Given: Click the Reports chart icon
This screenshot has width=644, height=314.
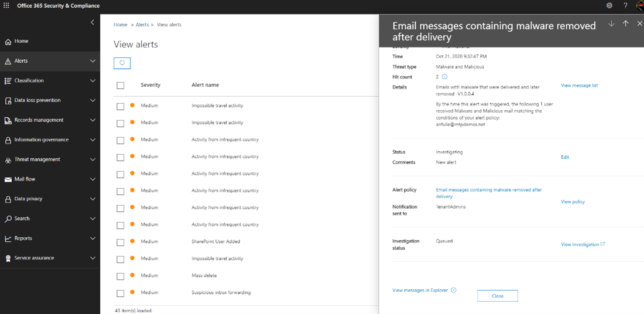Looking at the screenshot, I should pos(8,239).
